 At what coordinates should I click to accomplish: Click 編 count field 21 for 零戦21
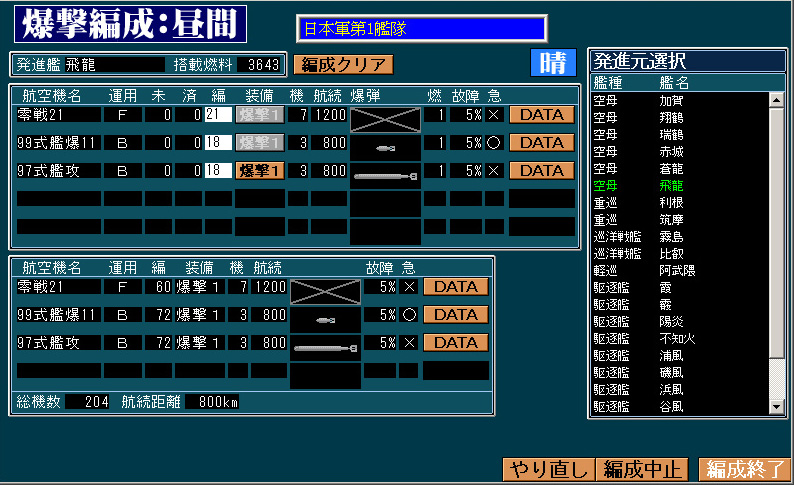[218, 115]
